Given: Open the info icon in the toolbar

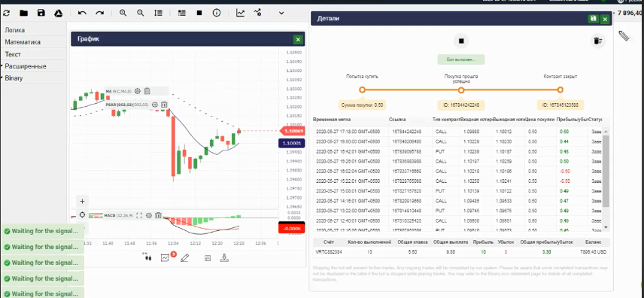Looking at the screenshot, I should (x=217, y=13).
